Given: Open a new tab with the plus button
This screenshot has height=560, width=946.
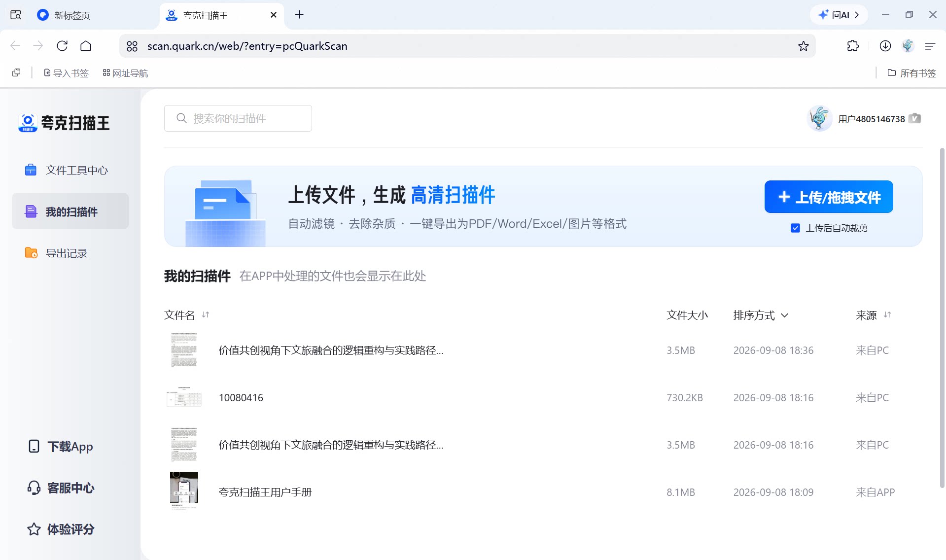Looking at the screenshot, I should [x=299, y=15].
